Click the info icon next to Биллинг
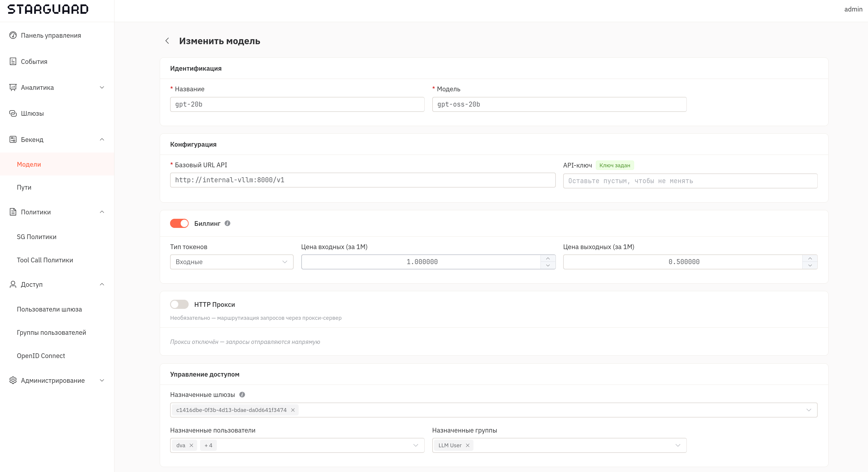 (x=227, y=223)
